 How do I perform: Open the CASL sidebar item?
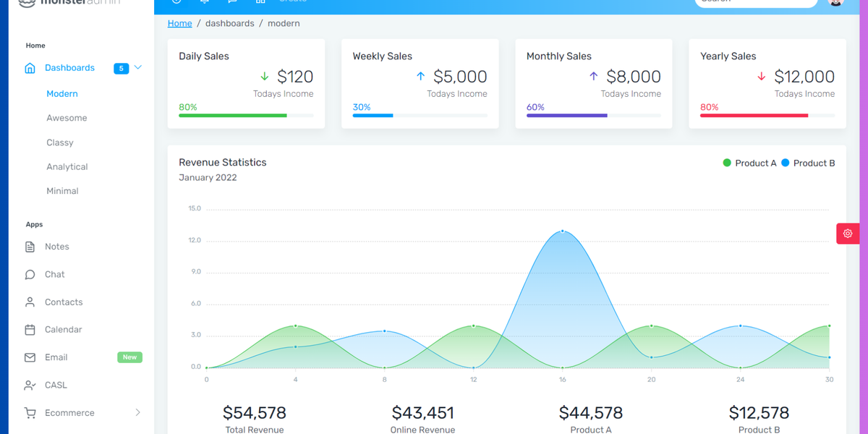pos(56,385)
